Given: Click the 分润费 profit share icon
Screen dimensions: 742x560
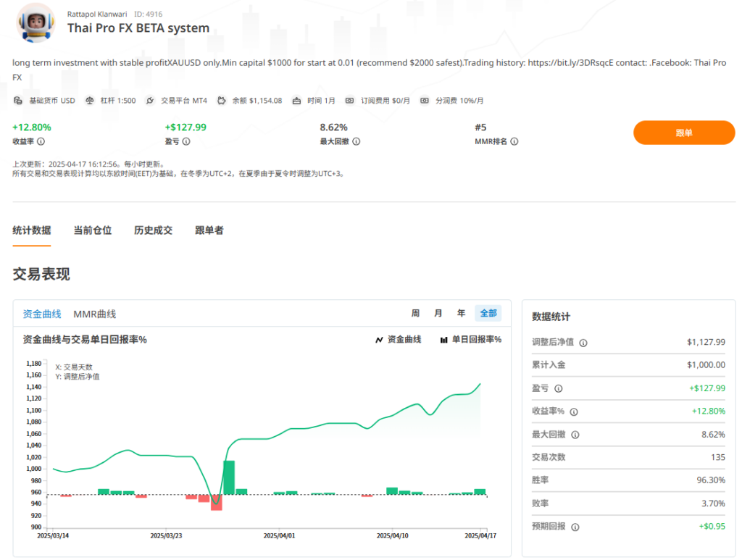Looking at the screenshot, I should (425, 101).
